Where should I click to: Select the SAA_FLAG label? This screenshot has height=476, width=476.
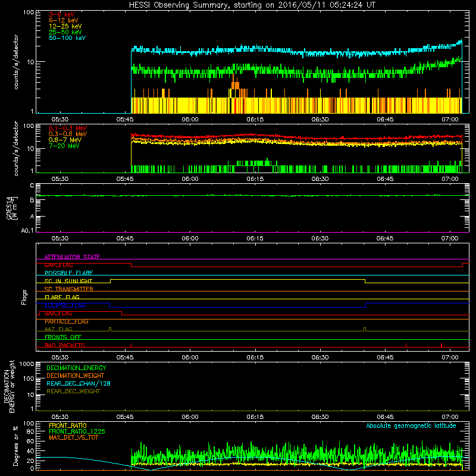(58, 314)
